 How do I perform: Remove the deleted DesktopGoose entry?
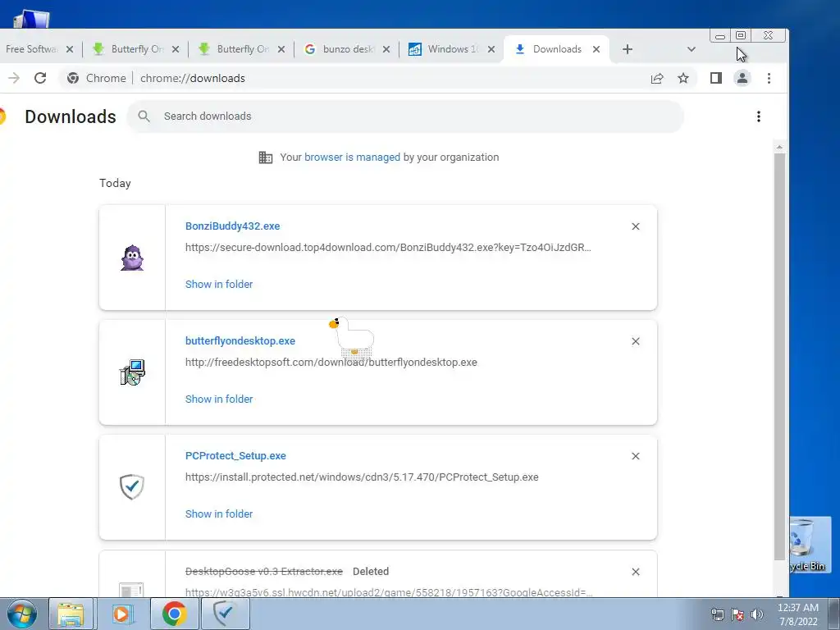point(636,572)
